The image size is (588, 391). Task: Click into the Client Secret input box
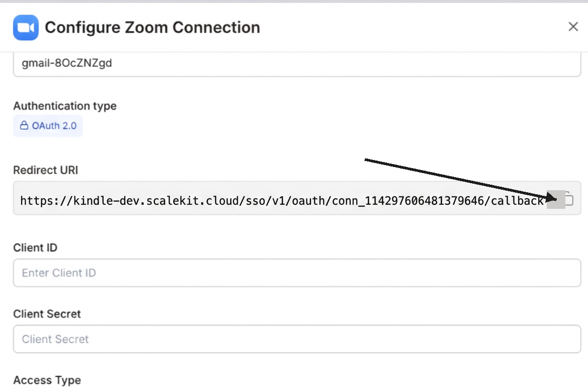297,339
